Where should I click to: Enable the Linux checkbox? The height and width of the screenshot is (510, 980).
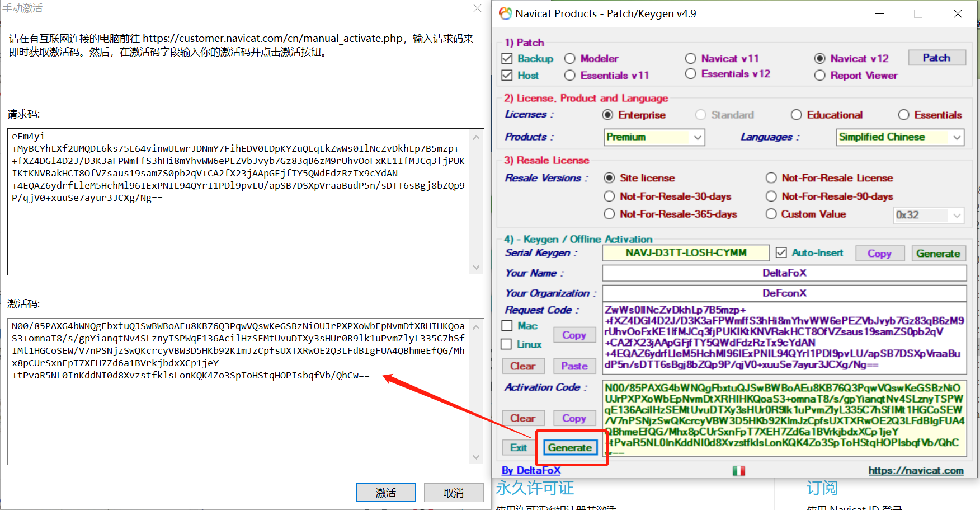[507, 344]
